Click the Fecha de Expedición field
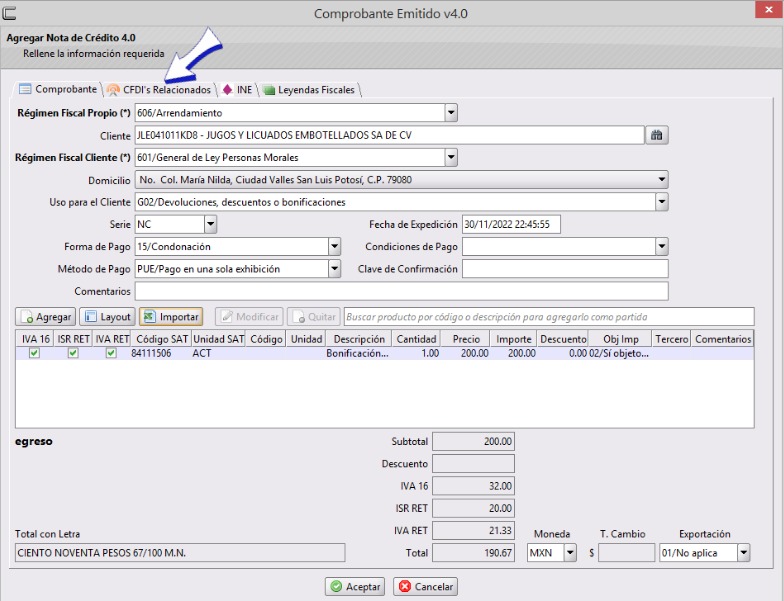 click(511, 224)
